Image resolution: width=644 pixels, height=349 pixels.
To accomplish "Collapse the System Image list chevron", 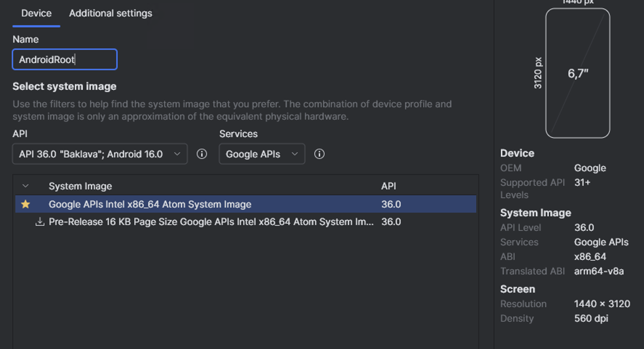I will coord(25,186).
